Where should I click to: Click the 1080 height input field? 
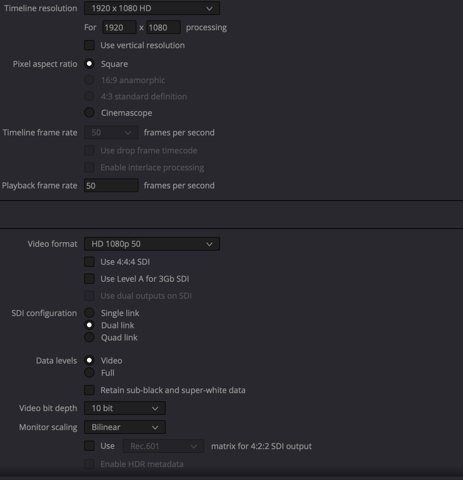pyautogui.click(x=163, y=27)
